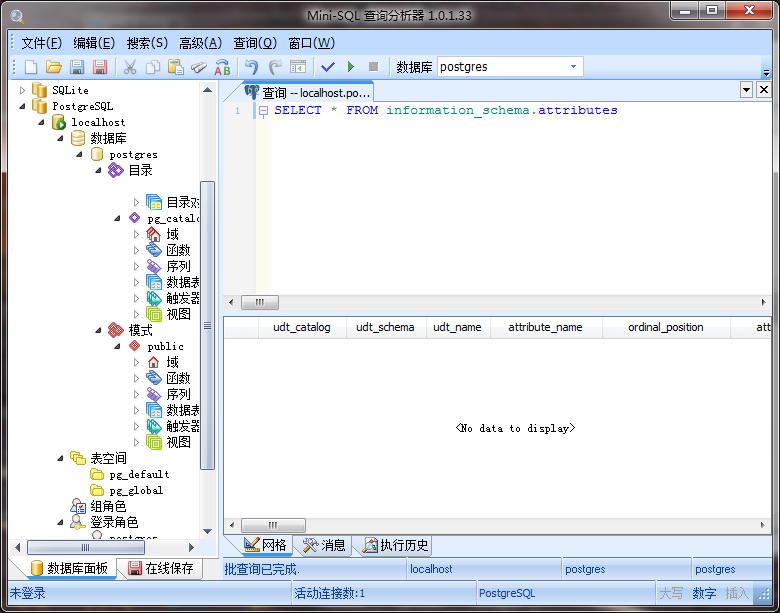Image resolution: width=780 pixels, height=613 pixels.
Task: Select the localhost server icon
Action: point(59,122)
